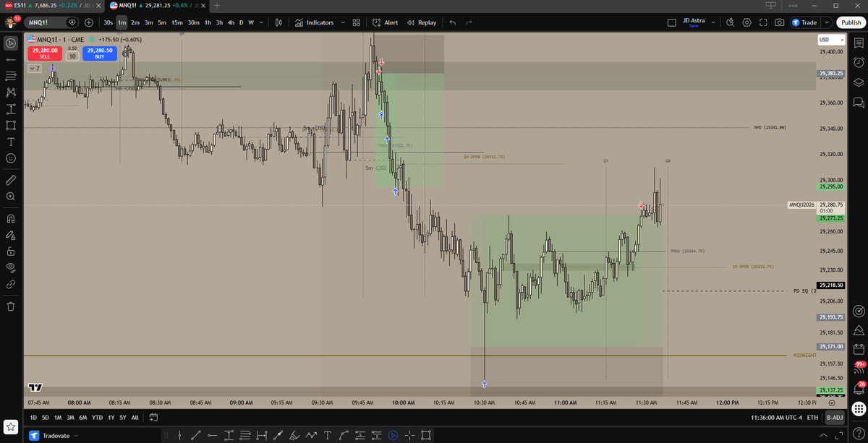
Task: Click the chain link sync drawings icon
Action: [11, 285]
